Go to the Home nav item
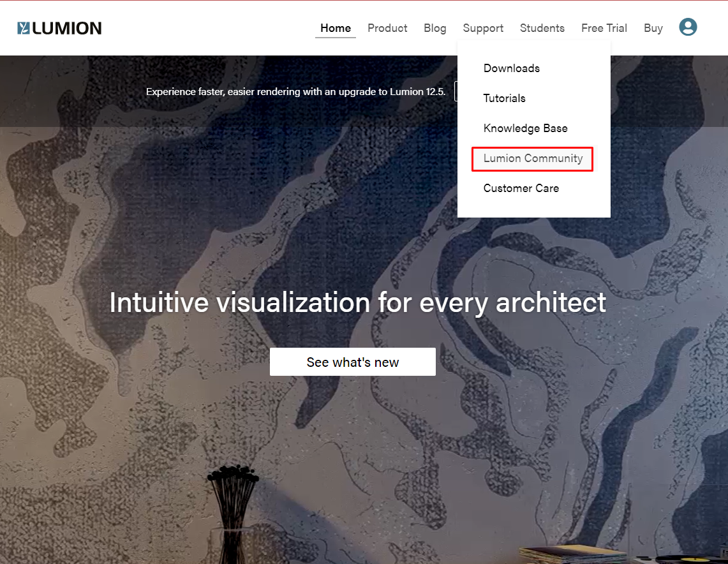This screenshot has width=728, height=564. click(335, 28)
